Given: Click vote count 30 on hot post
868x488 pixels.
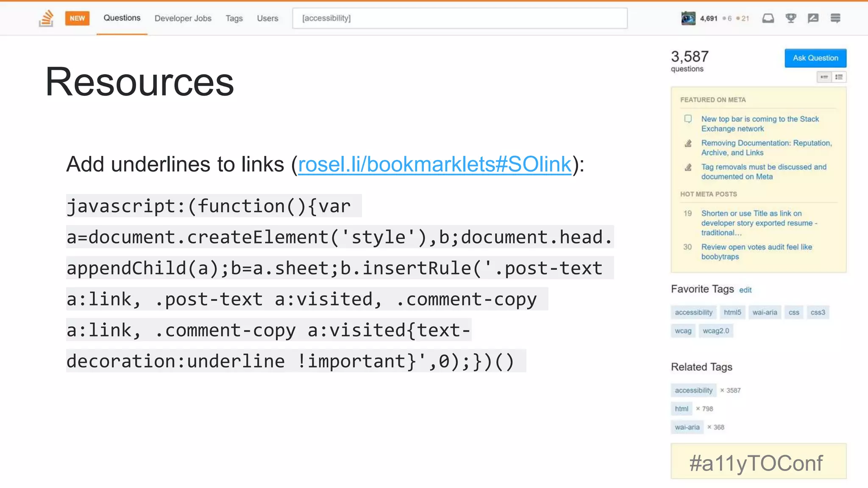Looking at the screenshot, I should point(687,247).
